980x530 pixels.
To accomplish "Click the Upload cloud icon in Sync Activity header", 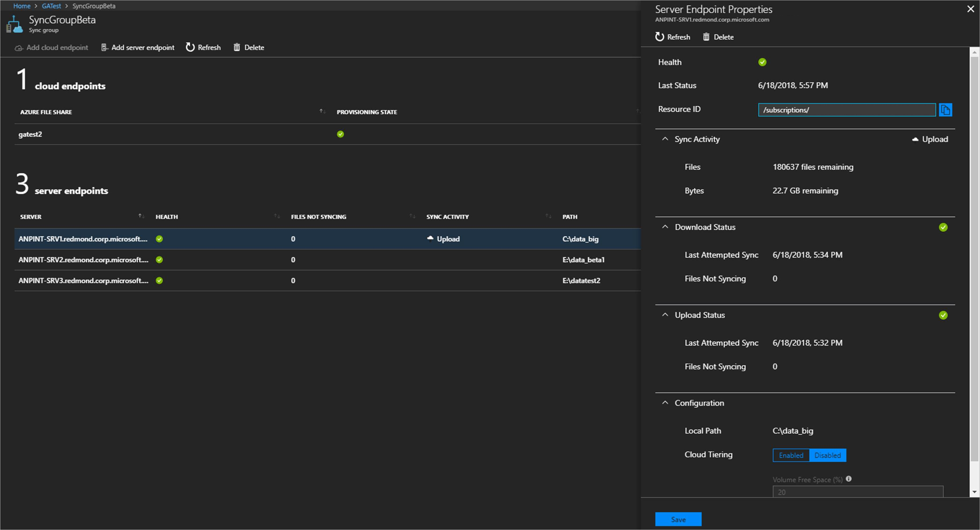I will 915,139.
